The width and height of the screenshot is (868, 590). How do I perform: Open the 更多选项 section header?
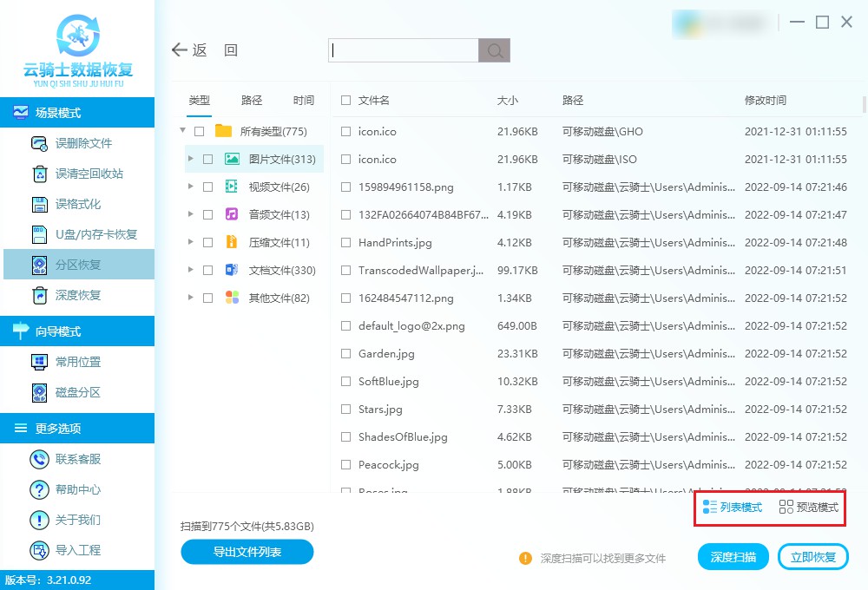tap(77, 428)
